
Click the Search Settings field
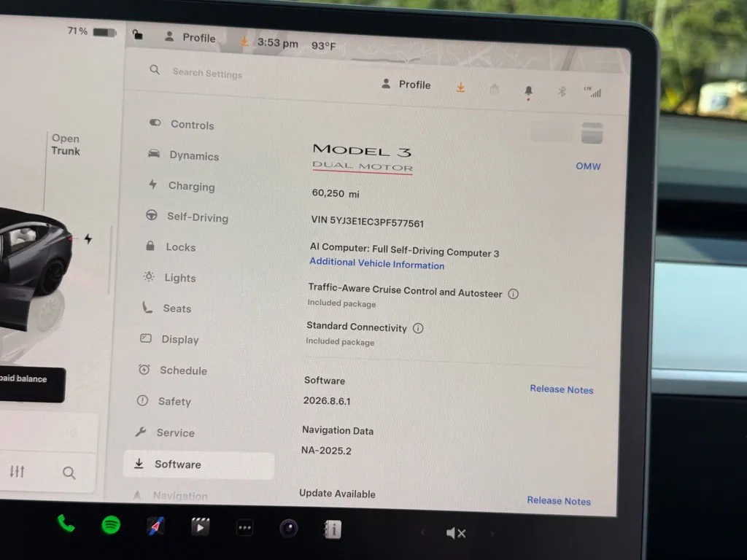(207, 73)
